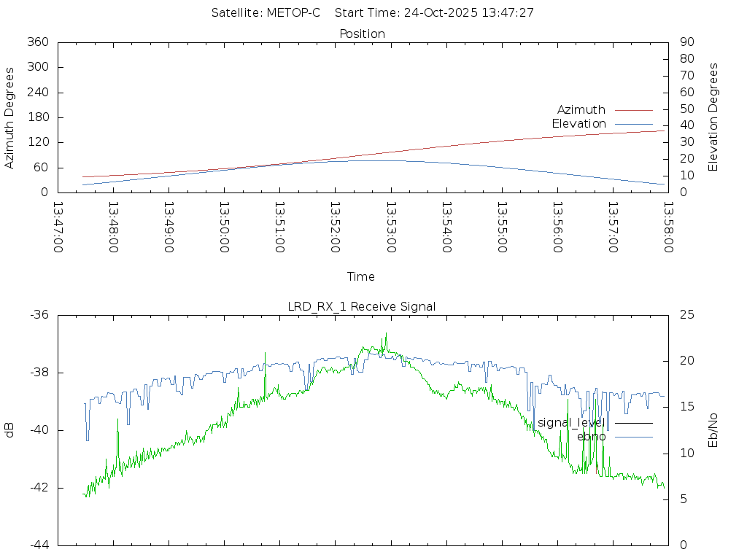Click the Elevation legend line sample
The height and width of the screenshot is (560, 747).
pyautogui.click(x=633, y=124)
